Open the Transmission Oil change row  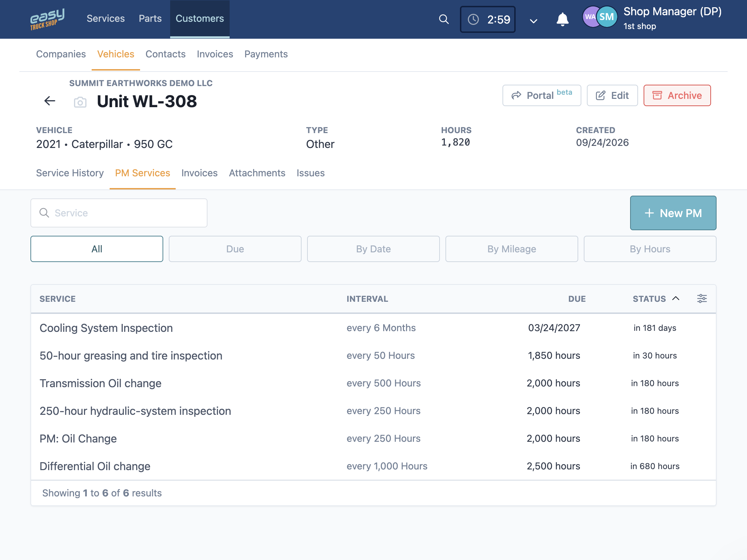click(x=373, y=383)
